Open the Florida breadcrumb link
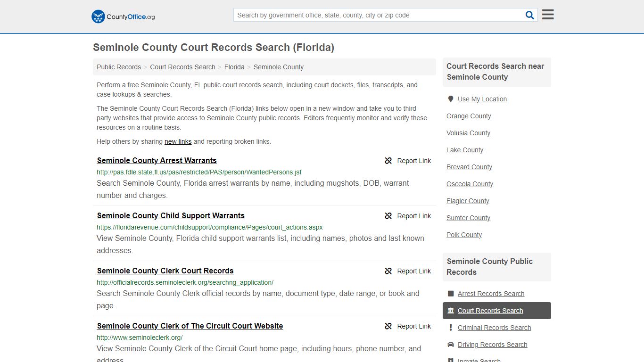644x362 pixels. click(234, 67)
